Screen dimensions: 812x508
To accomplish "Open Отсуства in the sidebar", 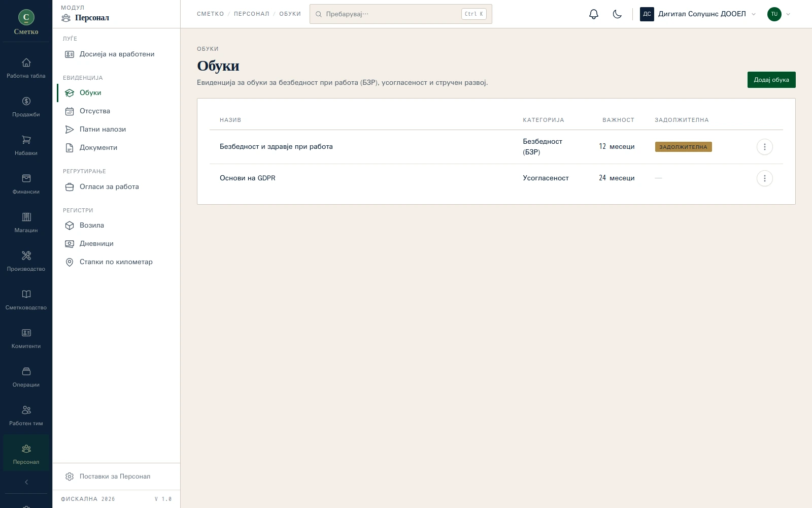I will [x=116, y=111].
